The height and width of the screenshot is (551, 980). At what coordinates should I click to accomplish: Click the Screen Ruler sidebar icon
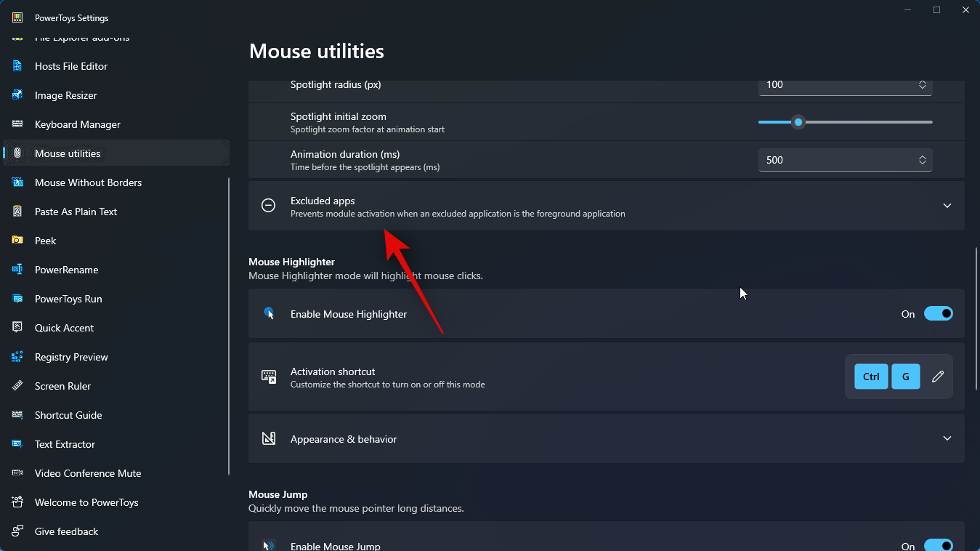pyautogui.click(x=17, y=386)
